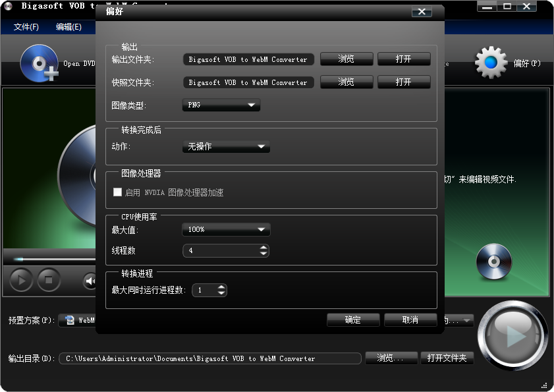Viewport: 554px width, 392px height.
Task: Click the Open DVD disc icon
Action: (x=38, y=63)
